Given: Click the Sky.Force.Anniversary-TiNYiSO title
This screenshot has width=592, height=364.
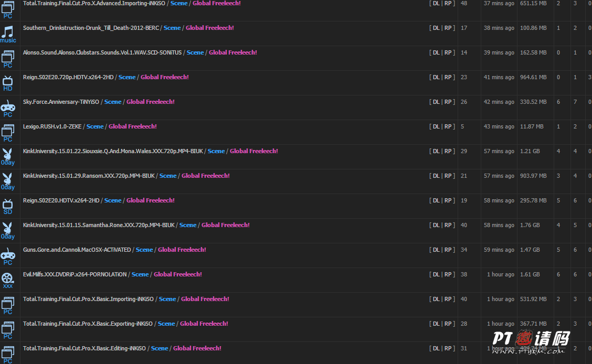Looking at the screenshot, I should click(61, 102).
